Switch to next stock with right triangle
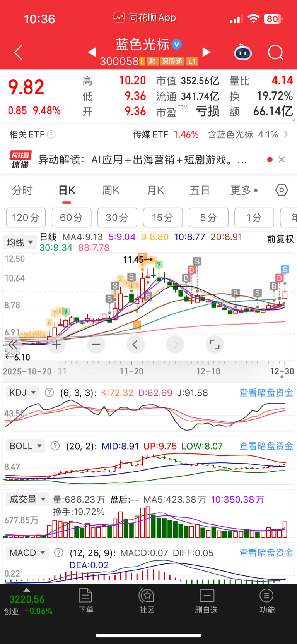This screenshot has height=644, width=297. coord(207,52)
